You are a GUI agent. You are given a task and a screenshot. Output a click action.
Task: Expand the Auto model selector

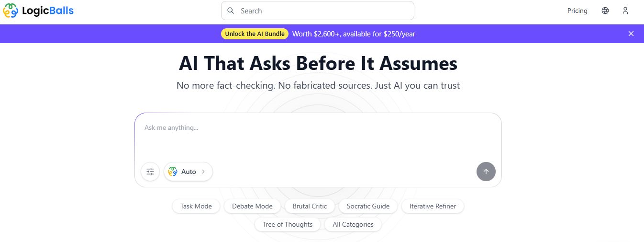[188, 172]
